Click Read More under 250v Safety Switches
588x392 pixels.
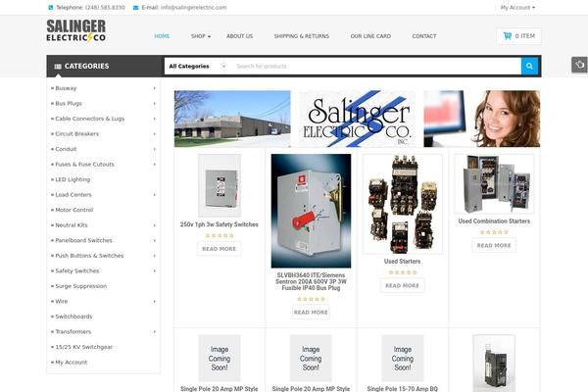(220, 249)
